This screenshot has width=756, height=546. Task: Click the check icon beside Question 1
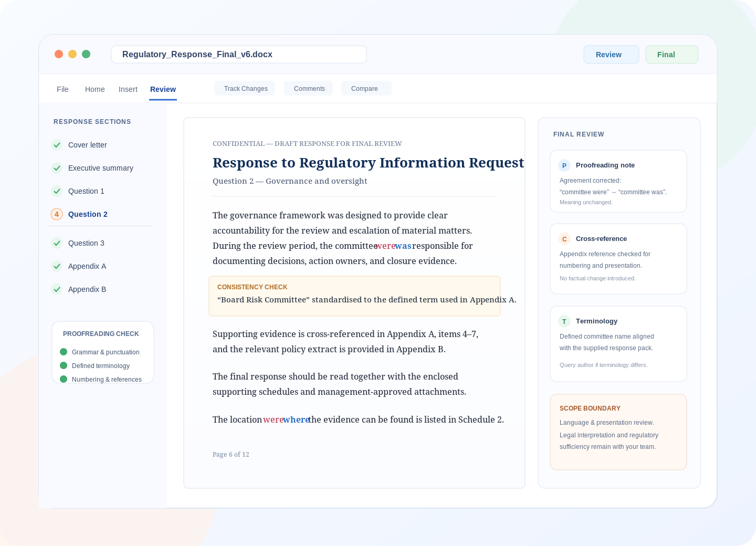pyautogui.click(x=57, y=191)
